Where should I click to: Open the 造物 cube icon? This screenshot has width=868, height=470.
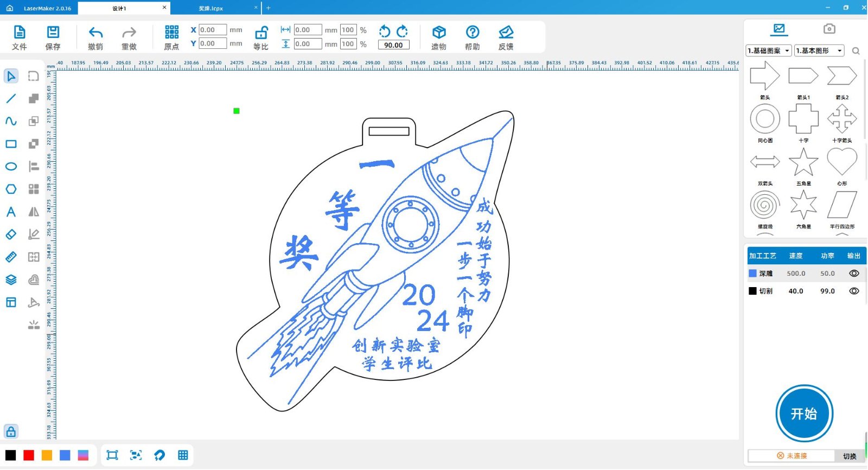(439, 33)
